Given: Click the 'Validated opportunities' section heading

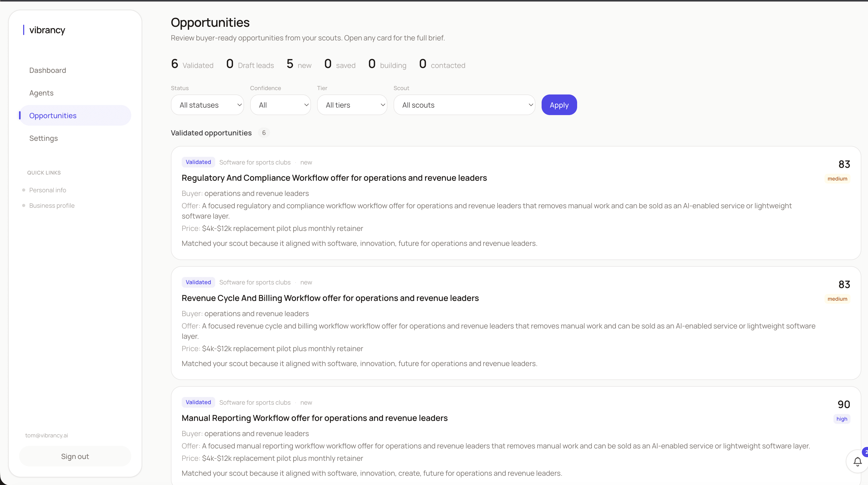Looking at the screenshot, I should coord(211,133).
